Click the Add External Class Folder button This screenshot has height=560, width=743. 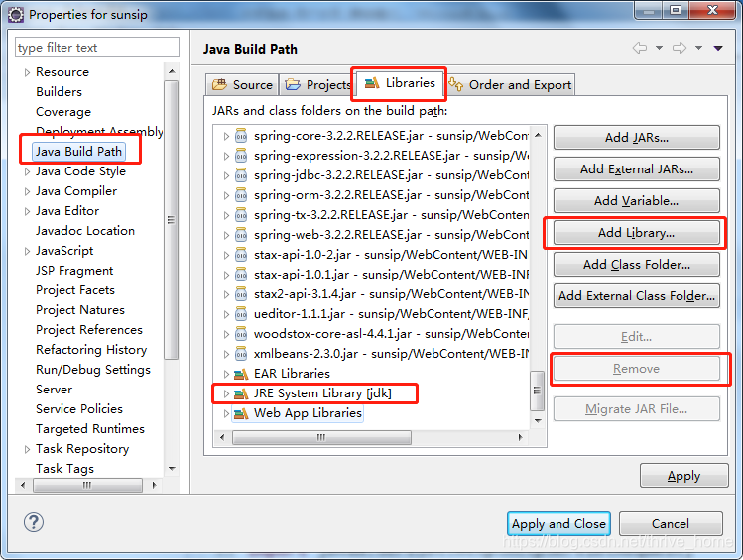(637, 295)
